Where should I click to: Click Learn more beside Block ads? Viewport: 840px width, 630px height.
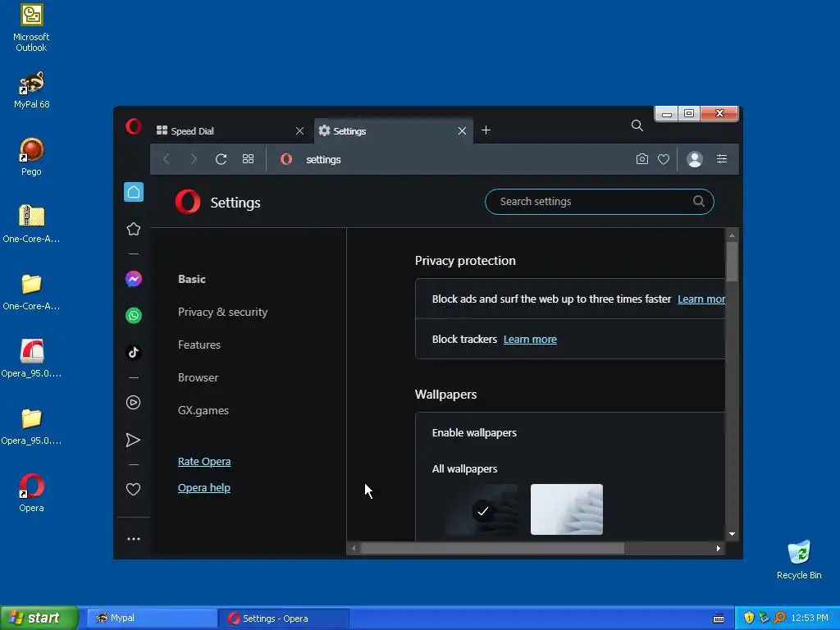pos(701,299)
